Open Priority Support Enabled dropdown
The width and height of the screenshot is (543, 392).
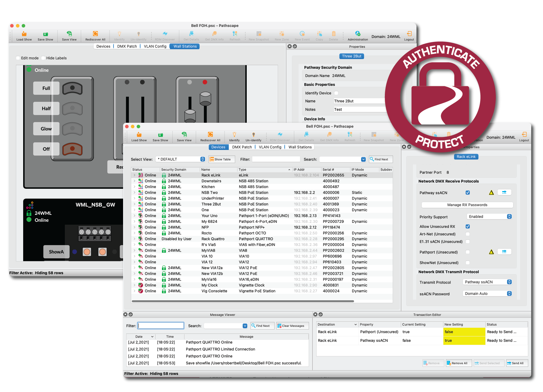[489, 217]
